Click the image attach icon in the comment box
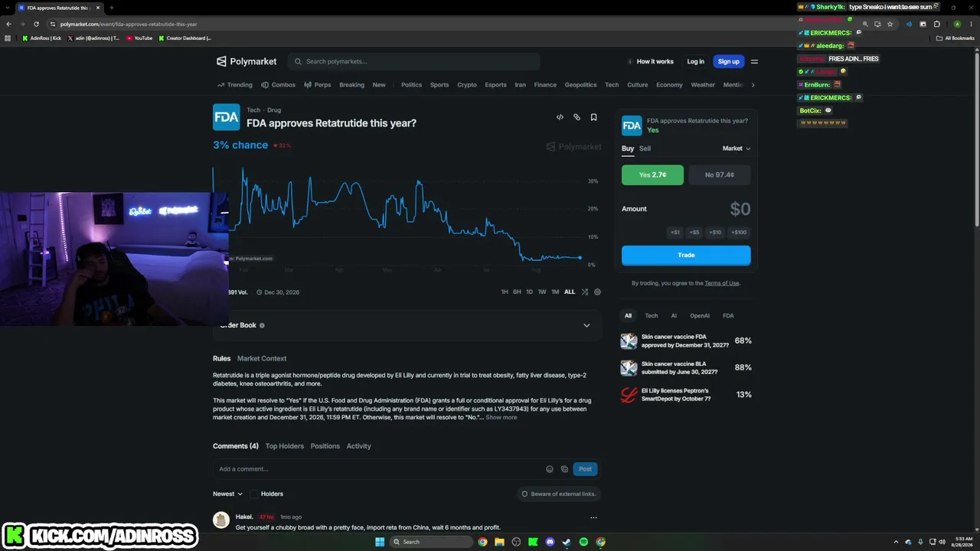Screen dimensions: 980x551 click(x=564, y=469)
